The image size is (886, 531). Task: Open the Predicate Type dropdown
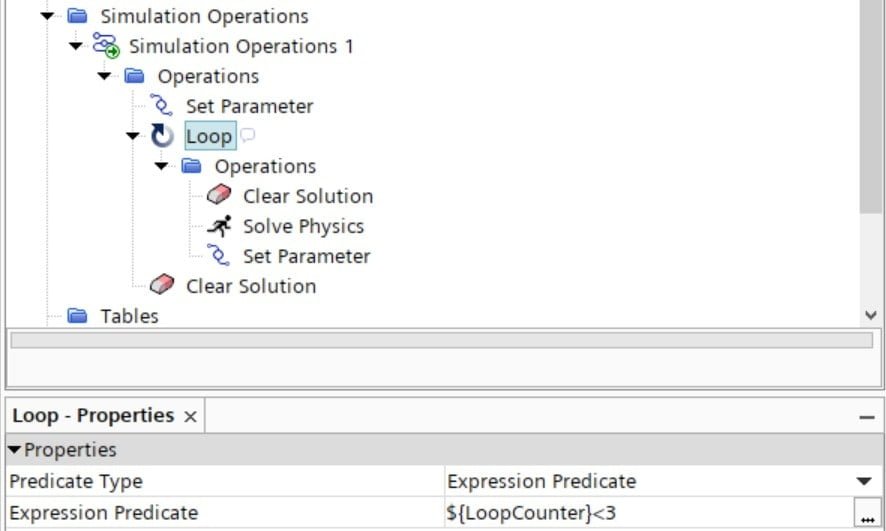coord(864,481)
